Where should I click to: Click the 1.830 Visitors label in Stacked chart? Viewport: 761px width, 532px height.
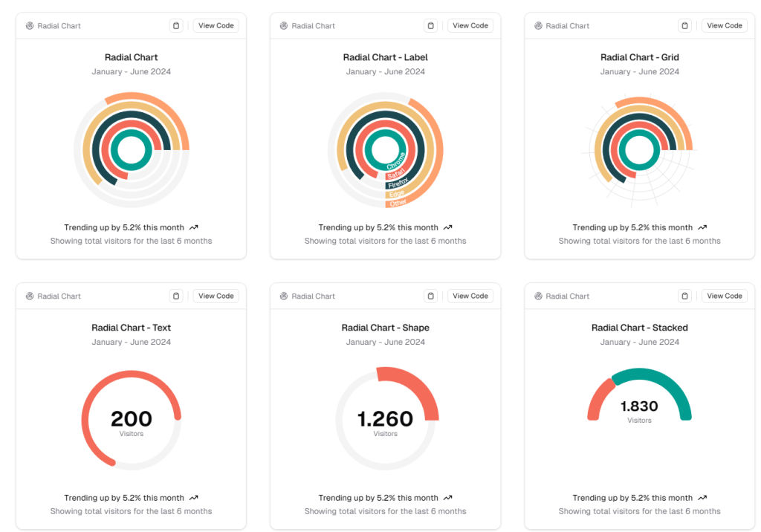coord(639,411)
